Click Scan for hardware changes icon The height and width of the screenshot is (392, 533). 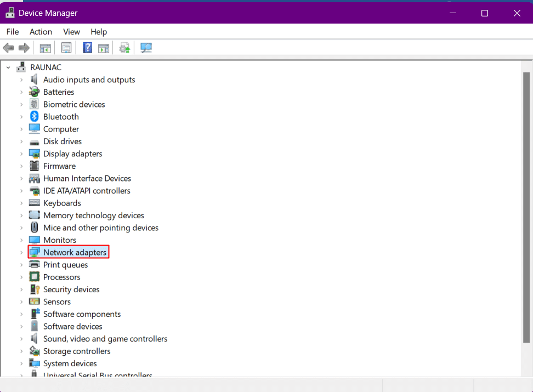click(146, 48)
